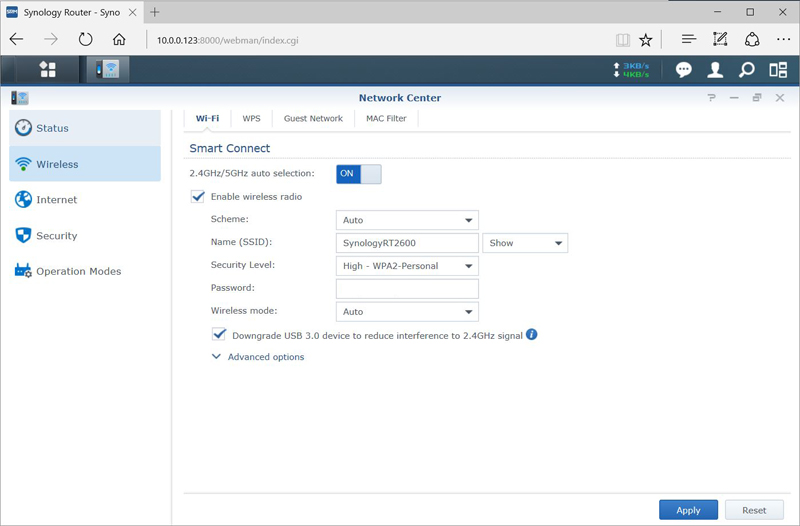Select Internet in the sidebar

click(x=85, y=199)
